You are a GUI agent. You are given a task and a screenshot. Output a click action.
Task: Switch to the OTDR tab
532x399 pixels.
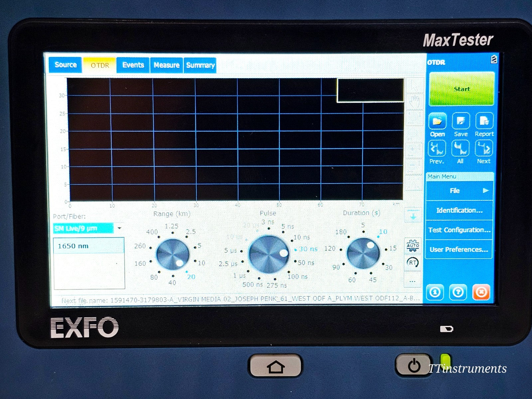tap(100, 65)
